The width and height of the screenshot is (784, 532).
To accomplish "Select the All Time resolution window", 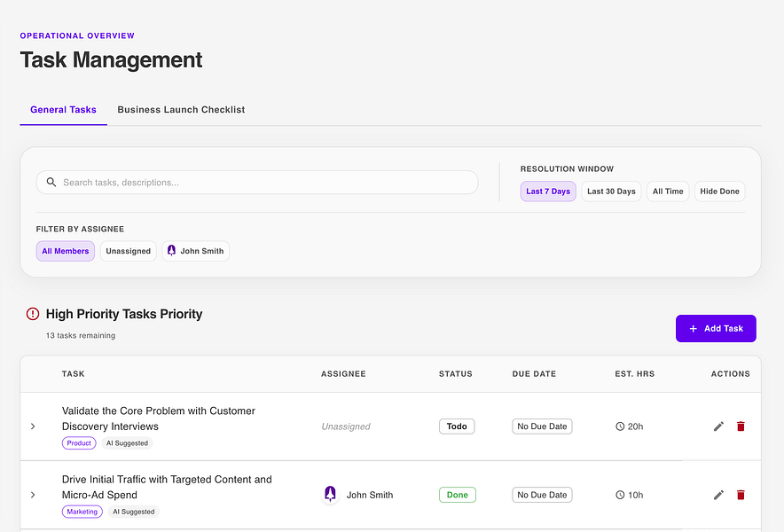I will [668, 191].
